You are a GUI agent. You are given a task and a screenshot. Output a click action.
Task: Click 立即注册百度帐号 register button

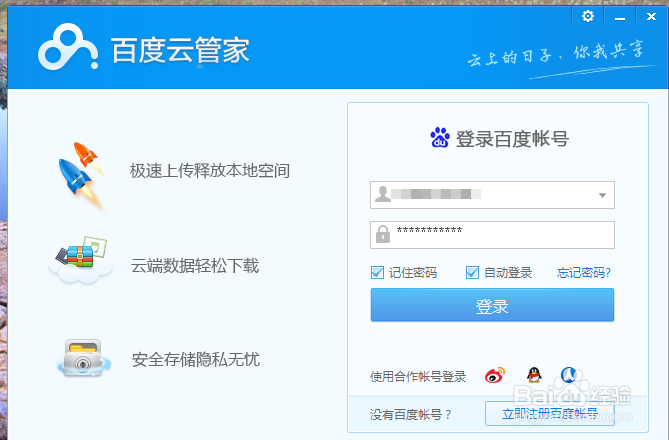point(550,414)
